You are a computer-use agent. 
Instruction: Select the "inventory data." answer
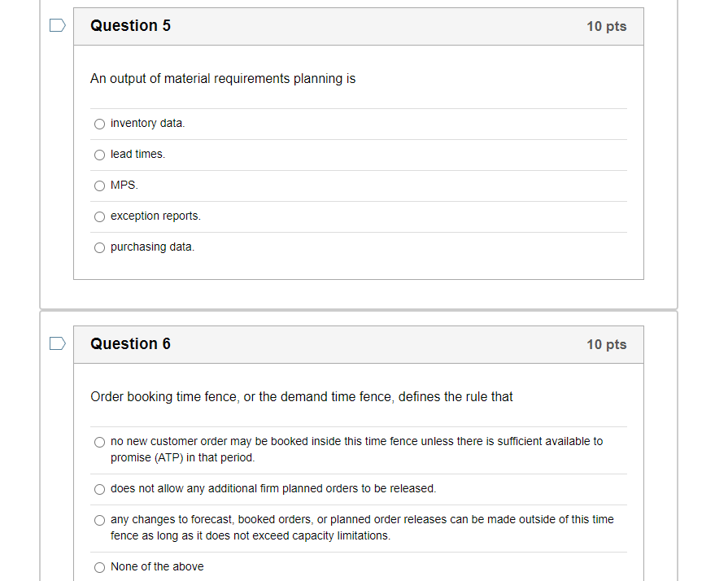point(99,124)
